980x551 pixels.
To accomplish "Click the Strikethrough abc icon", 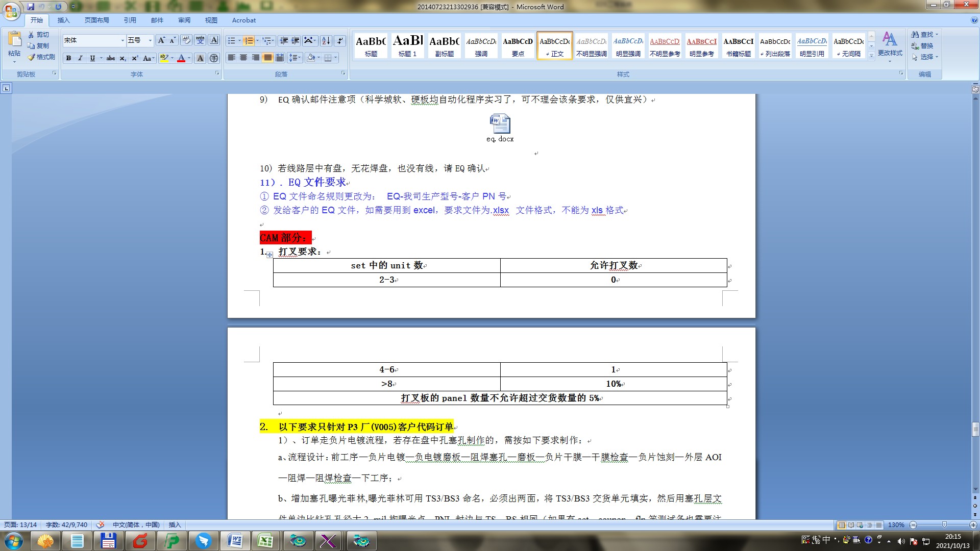I will (110, 58).
